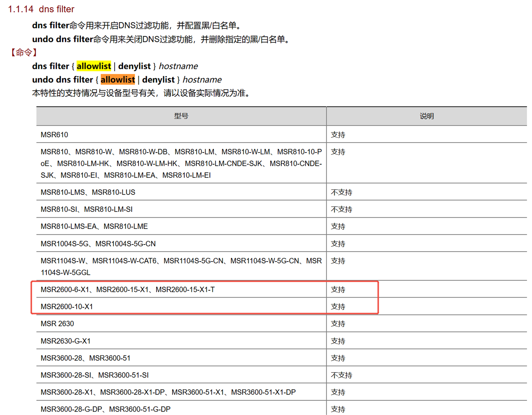532x415 pixels.
Task: Click the MSR2600-10-X1 model cell
Action: pos(67,306)
